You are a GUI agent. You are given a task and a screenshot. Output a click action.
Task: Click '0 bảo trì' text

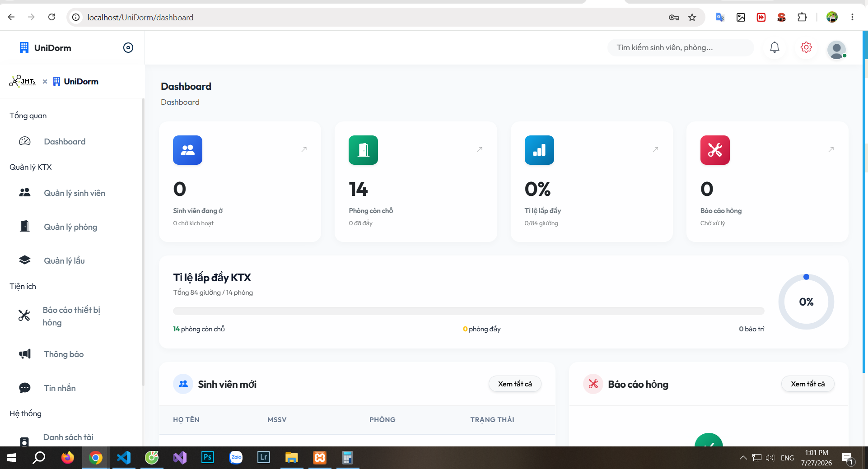coord(751,329)
